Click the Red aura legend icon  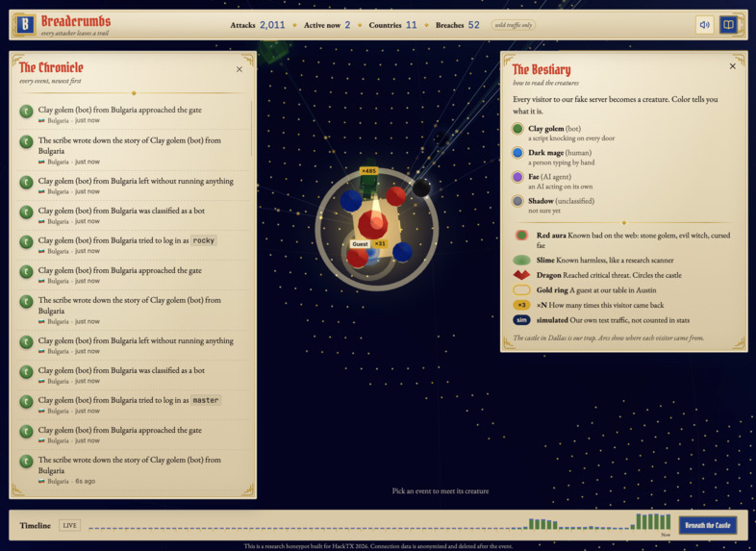[x=521, y=236]
